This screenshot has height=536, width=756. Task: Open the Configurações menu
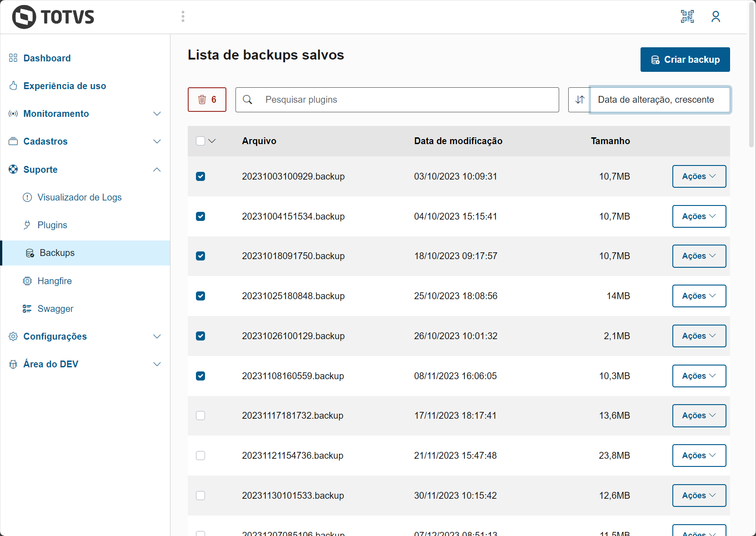tap(55, 336)
